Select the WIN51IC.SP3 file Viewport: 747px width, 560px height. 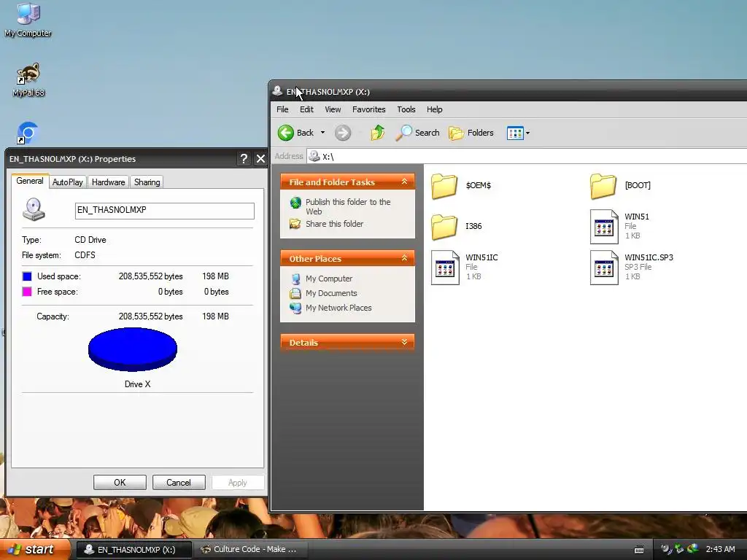tap(632, 267)
